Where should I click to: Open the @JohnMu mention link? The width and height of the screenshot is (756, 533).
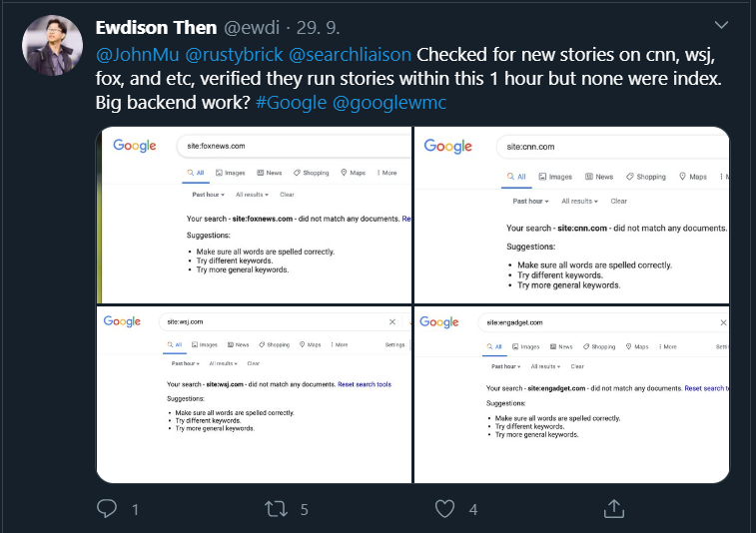[x=138, y=55]
